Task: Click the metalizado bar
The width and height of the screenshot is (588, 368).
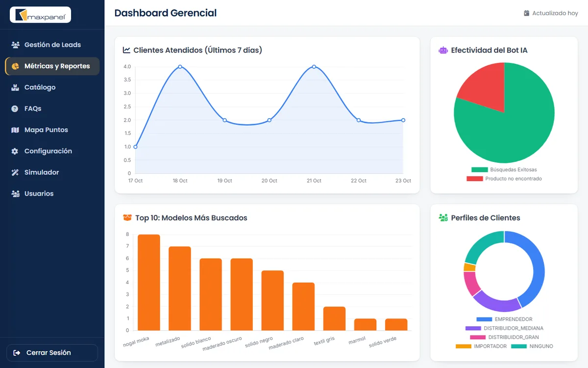Action: [x=180, y=289]
